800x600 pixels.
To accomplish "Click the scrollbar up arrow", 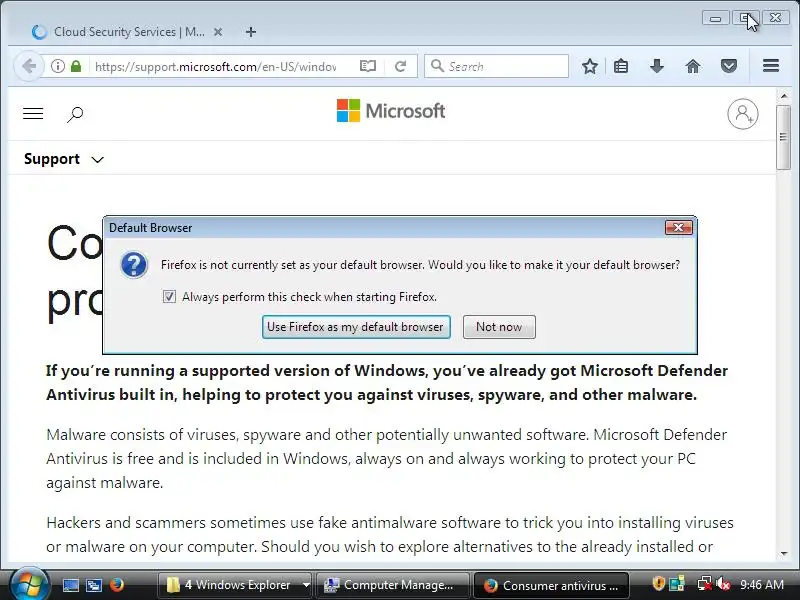I will (783, 96).
